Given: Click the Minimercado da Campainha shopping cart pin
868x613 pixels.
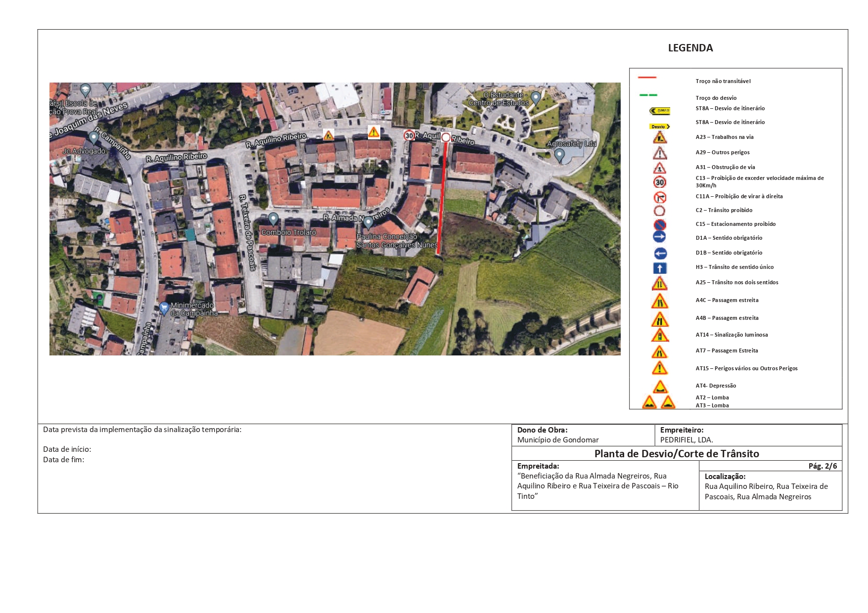Looking at the screenshot, I should coord(164,309).
